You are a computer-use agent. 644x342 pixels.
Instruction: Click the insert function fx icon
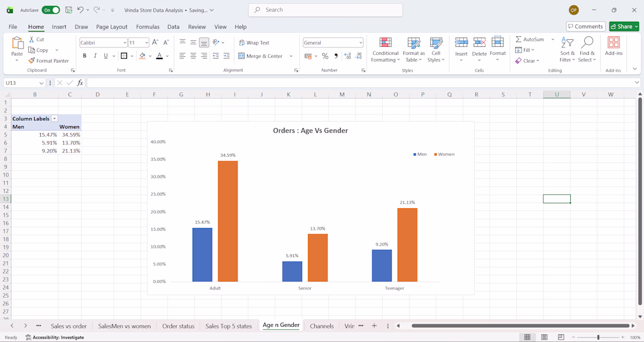click(x=80, y=83)
